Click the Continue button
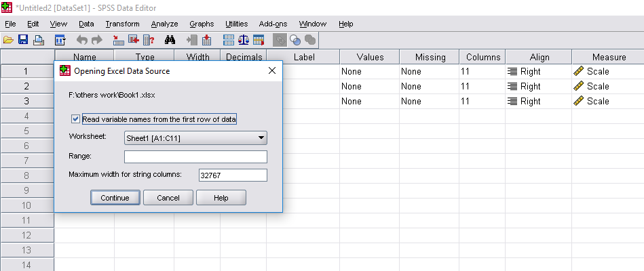The height and width of the screenshot is (271, 644). click(x=115, y=198)
